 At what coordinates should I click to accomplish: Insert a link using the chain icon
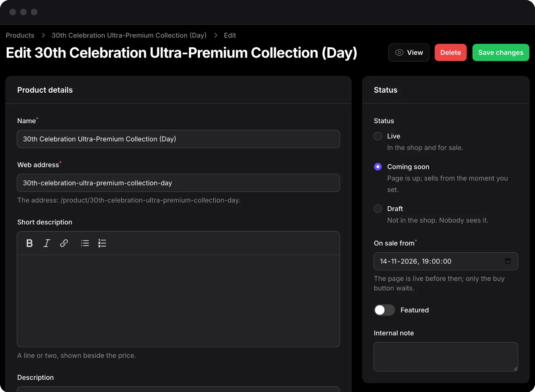coord(64,243)
